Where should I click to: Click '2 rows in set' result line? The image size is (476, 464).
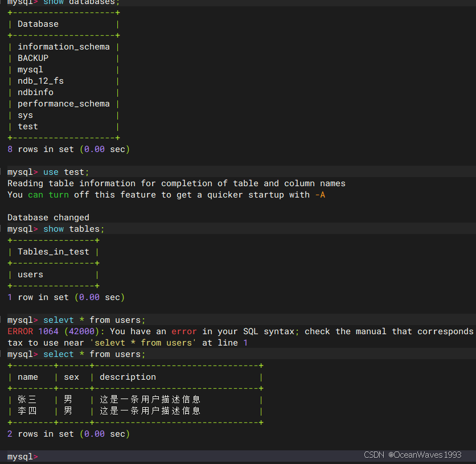tap(68, 434)
